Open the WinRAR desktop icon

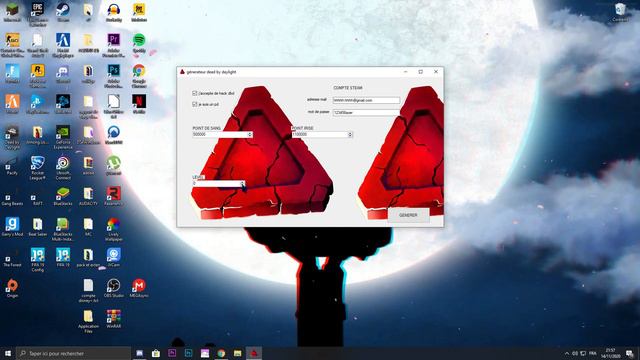pyautogui.click(x=113, y=319)
